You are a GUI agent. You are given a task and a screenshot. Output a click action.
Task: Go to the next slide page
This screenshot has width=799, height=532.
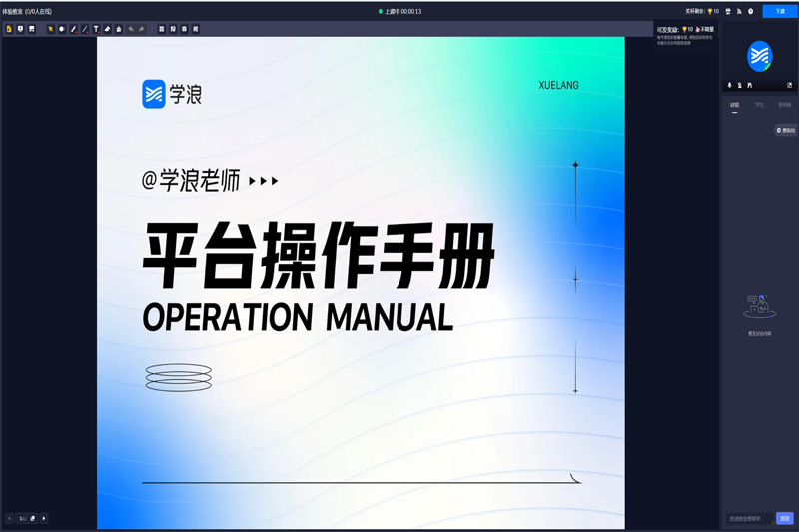(44, 518)
